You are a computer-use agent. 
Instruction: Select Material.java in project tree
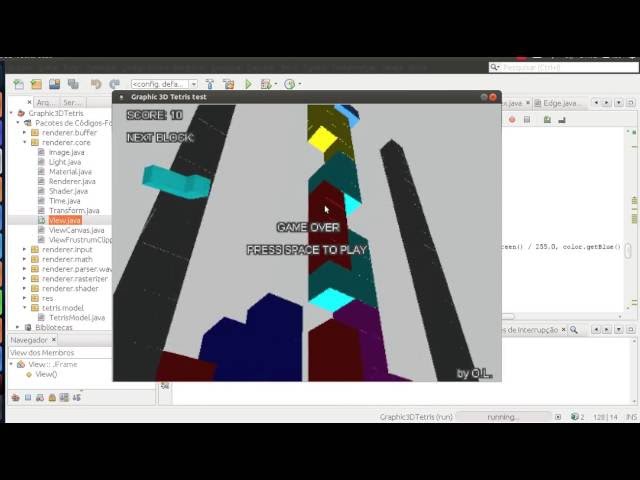pyautogui.click(x=70, y=172)
